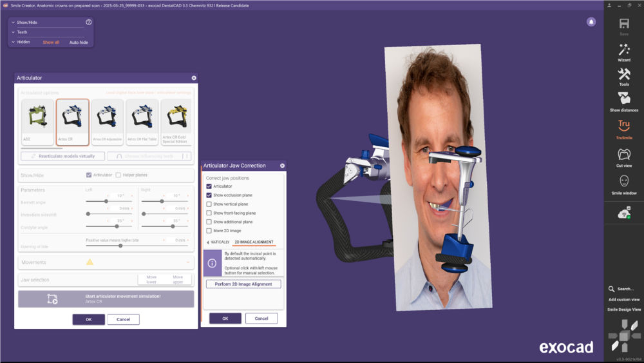Viewport: 644px width, 363px height.
Task: Click Perform 2D Image Alignment button
Action: [243, 284]
